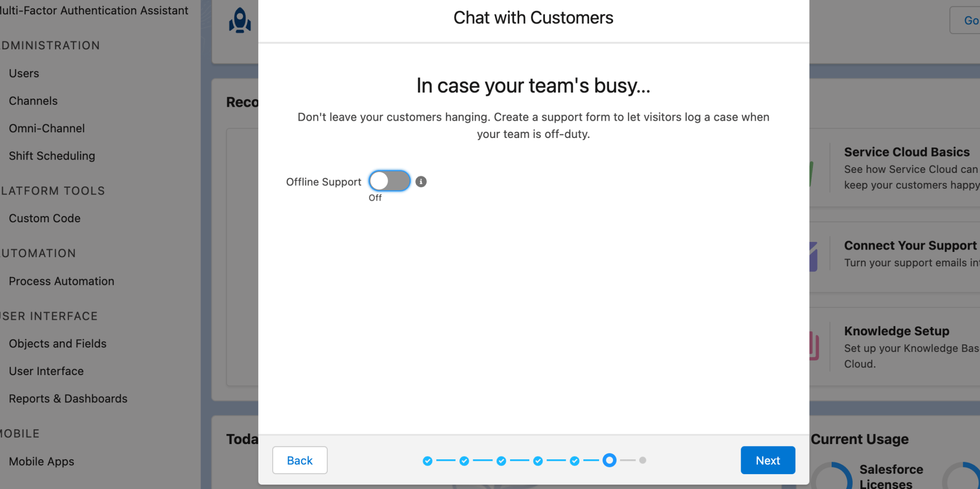Image resolution: width=980 pixels, height=489 pixels.
Task: Enable the Offline Support toggle
Action: [389, 181]
